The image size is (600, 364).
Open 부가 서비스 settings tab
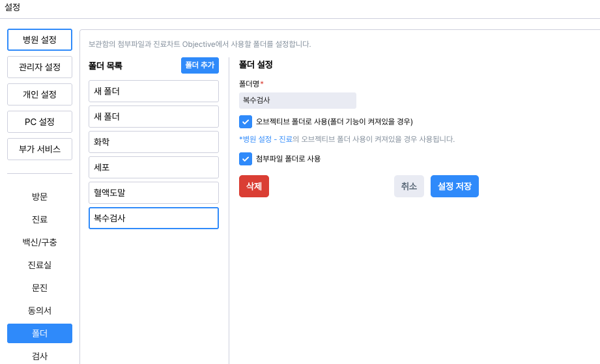[40, 149]
